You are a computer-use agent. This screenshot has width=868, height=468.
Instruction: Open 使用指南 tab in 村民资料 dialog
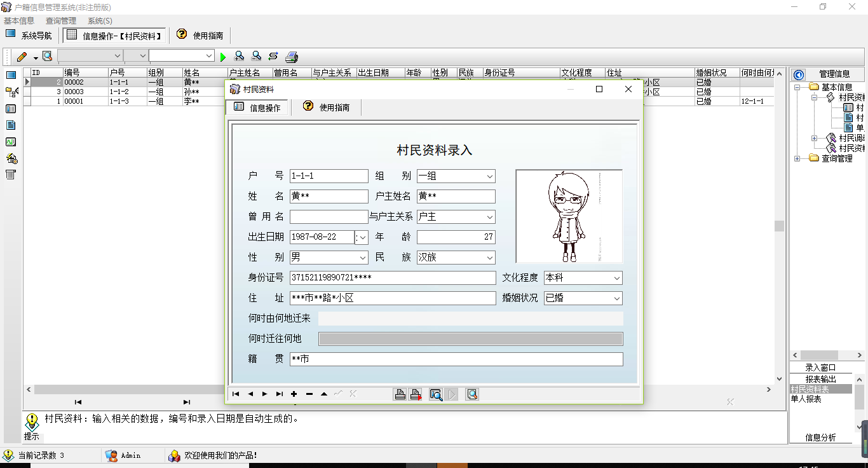(x=327, y=107)
